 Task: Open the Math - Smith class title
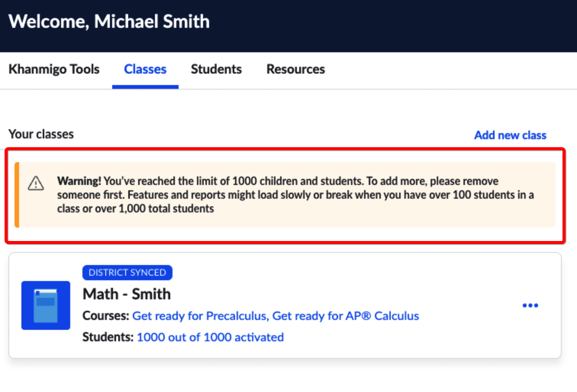point(127,294)
